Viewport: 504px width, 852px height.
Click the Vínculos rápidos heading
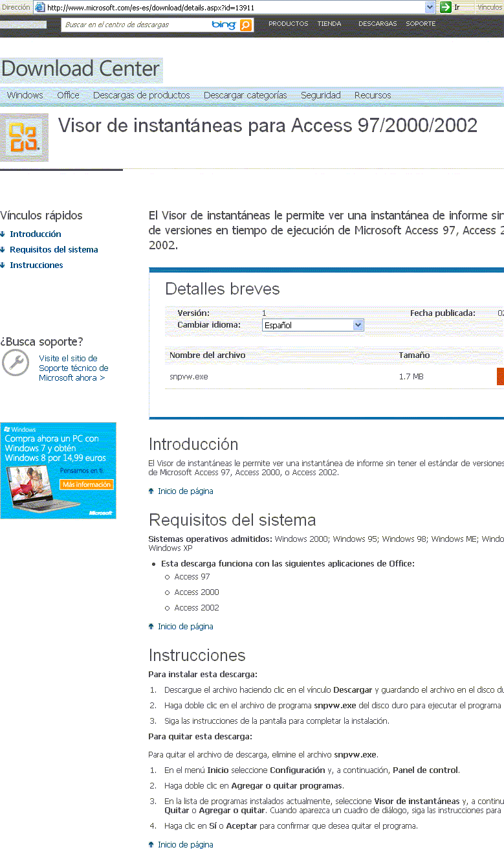[41, 216]
